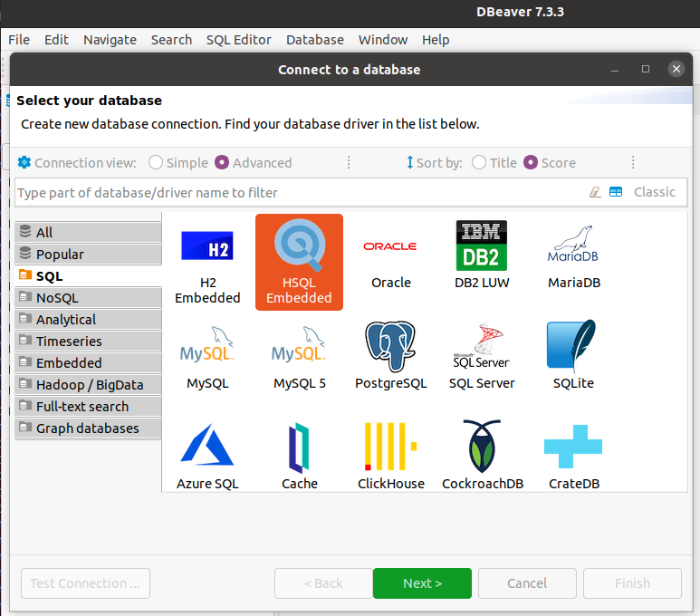Image resolution: width=700 pixels, height=616 pixels.
Task: Click the Cancel button
Action: pyautogui.click(x=527, y=583)
